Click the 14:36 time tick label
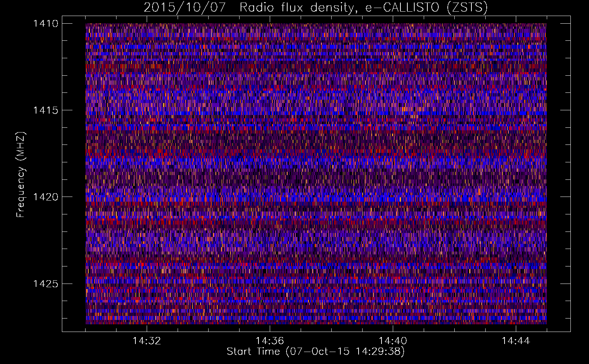The height and width of the screenshot is (364, 589). point(270,341)
